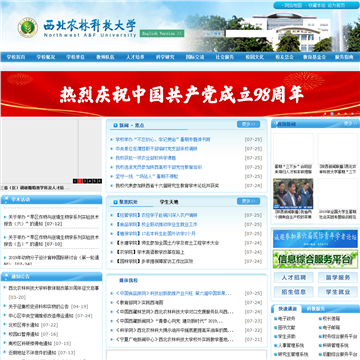360x360 pixels.
Task: Open the international youth scholars forum banner
Action: pos(315,239)
